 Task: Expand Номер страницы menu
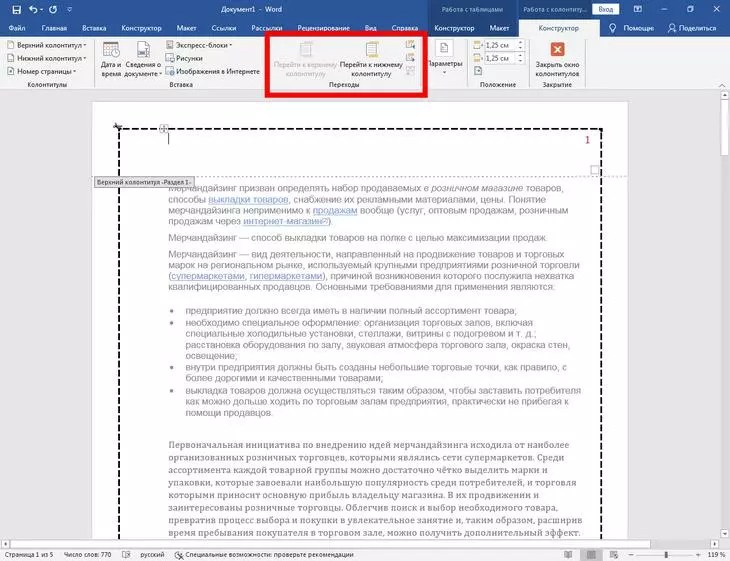pos(44,72)
